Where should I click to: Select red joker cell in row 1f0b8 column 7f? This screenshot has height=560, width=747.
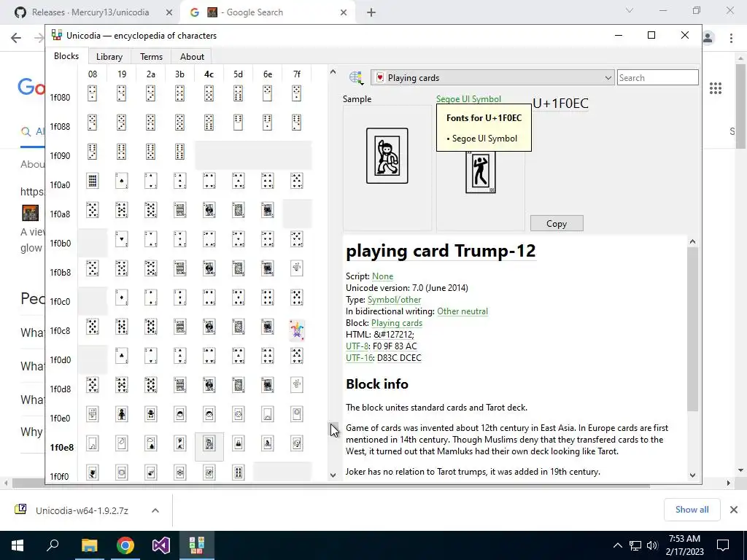click(297, 268)
